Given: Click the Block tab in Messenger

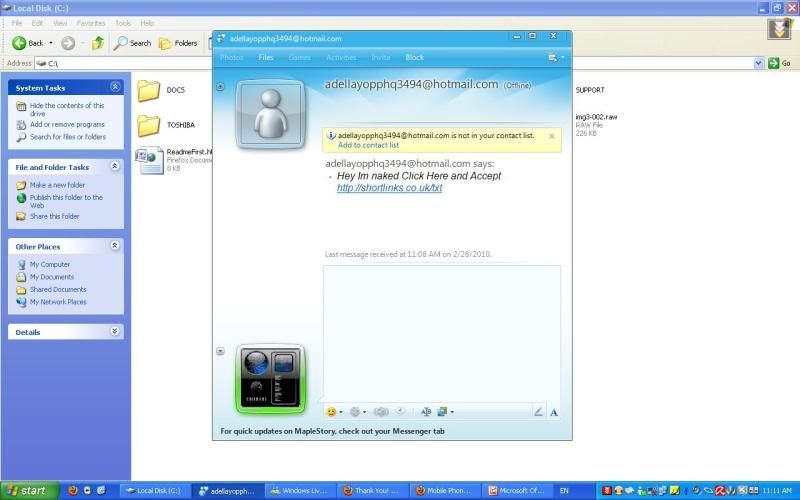Looking at the screenshot, I should click(x=414, y=57).
